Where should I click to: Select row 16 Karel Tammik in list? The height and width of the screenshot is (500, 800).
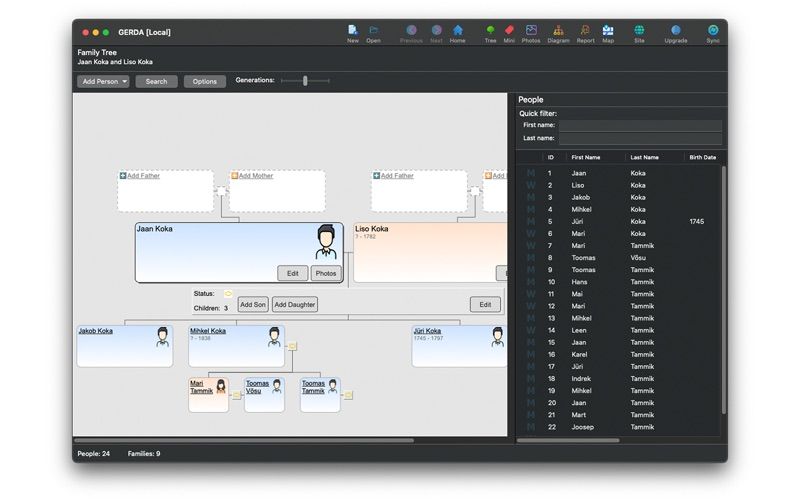(x=619, y=354)
